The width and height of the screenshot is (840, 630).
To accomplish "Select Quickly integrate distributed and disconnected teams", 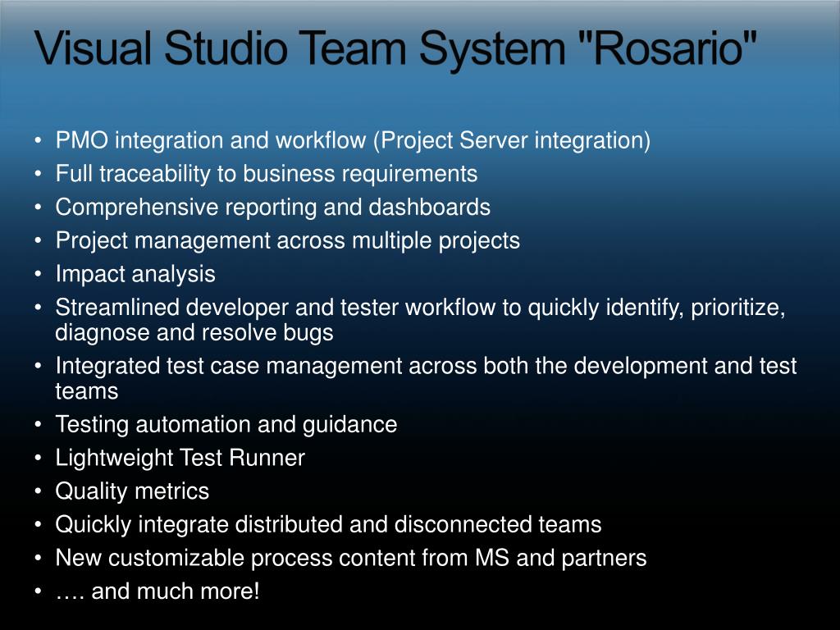I will [328, 525].
